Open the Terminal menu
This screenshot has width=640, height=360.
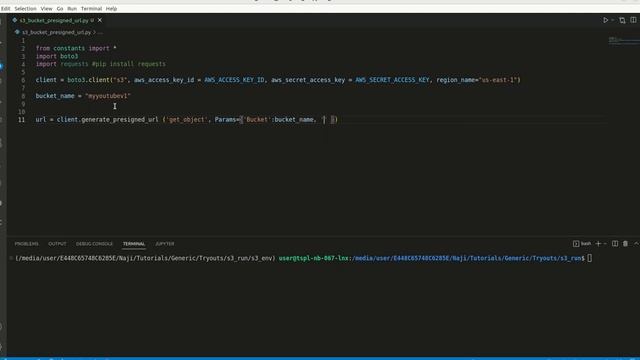pos(91,9)
